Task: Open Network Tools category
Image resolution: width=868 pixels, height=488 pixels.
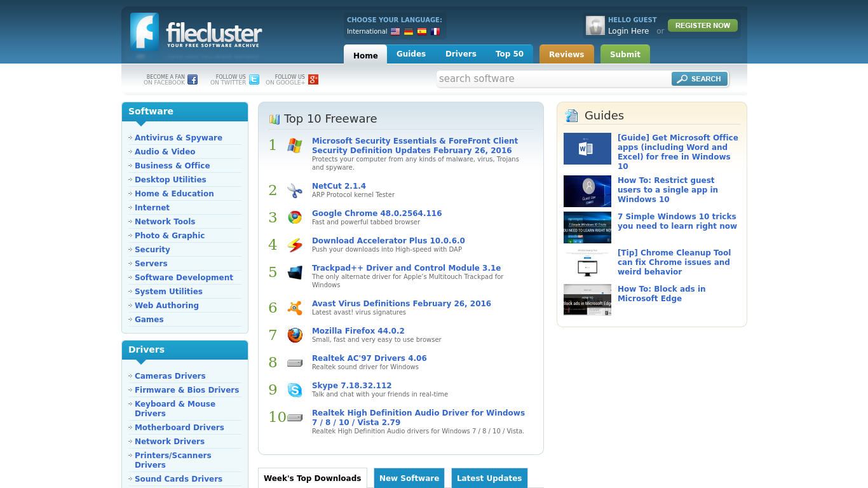Action: pos(165,222)
